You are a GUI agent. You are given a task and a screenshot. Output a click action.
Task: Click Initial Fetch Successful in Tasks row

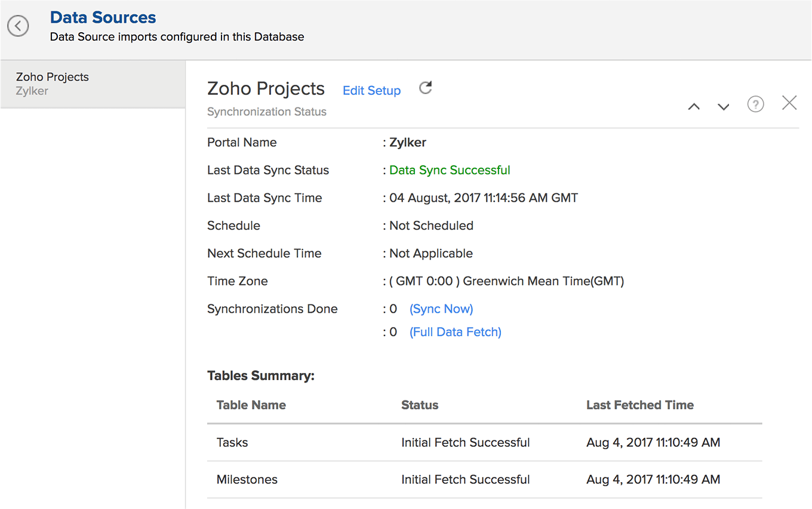pyautogui.click(x=466, y=443)
